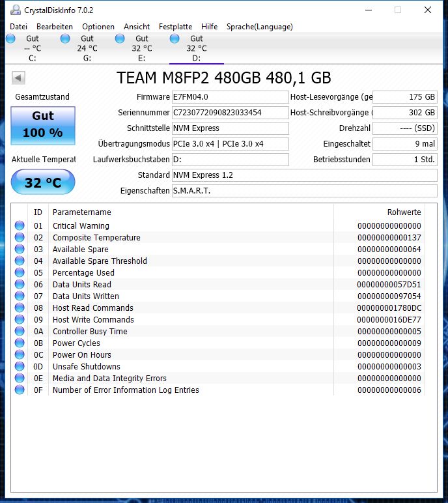Click status orb of Critical Warning row

pyautogui.click(x=20, y=225)
